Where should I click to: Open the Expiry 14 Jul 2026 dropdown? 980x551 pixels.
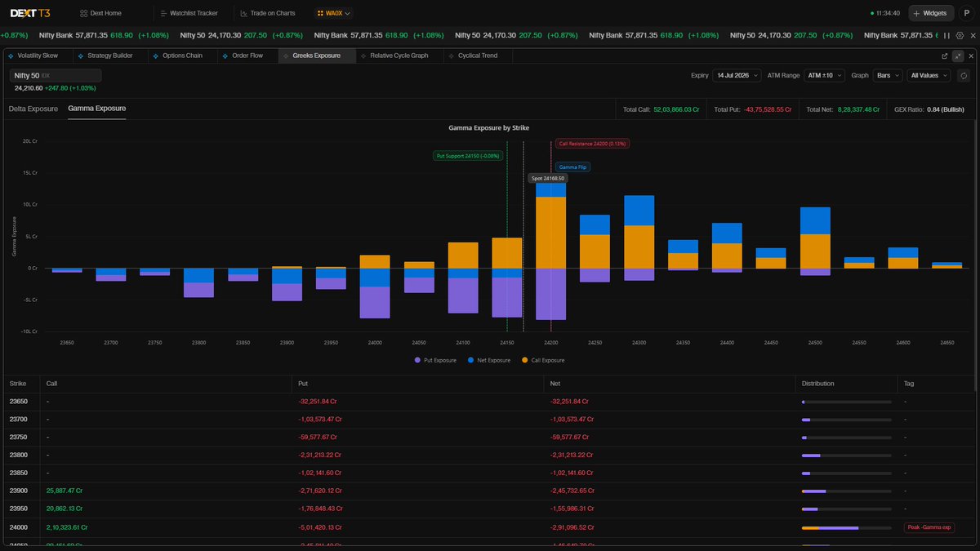pyautogui.click(x=737, y=75)
